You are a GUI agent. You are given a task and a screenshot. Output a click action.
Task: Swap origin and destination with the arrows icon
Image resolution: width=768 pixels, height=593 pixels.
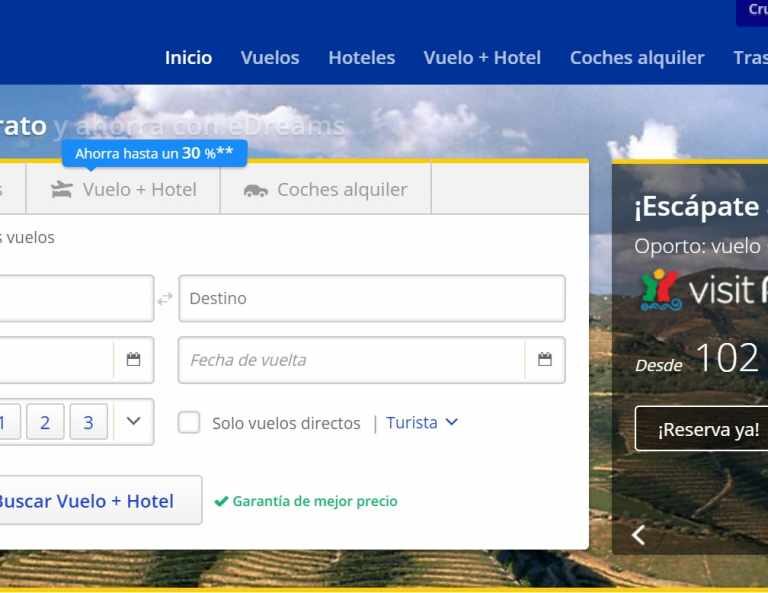tap(165, 298)
